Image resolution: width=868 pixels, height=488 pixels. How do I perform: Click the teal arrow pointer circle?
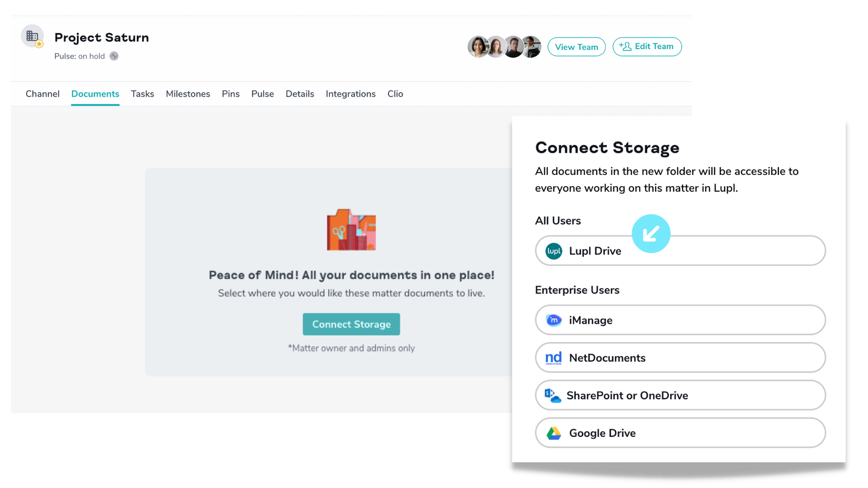point(651,234)
